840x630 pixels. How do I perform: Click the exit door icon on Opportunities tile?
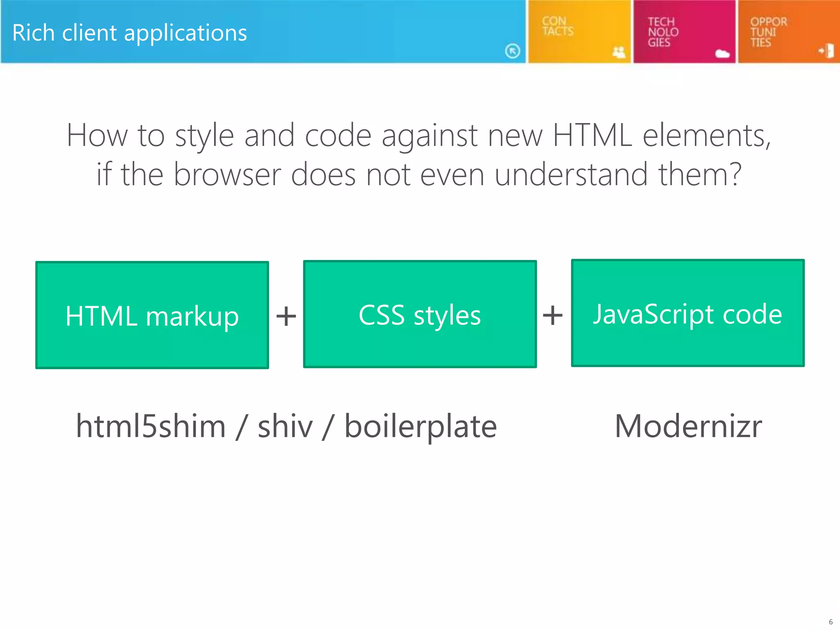[x=827, y=51]
